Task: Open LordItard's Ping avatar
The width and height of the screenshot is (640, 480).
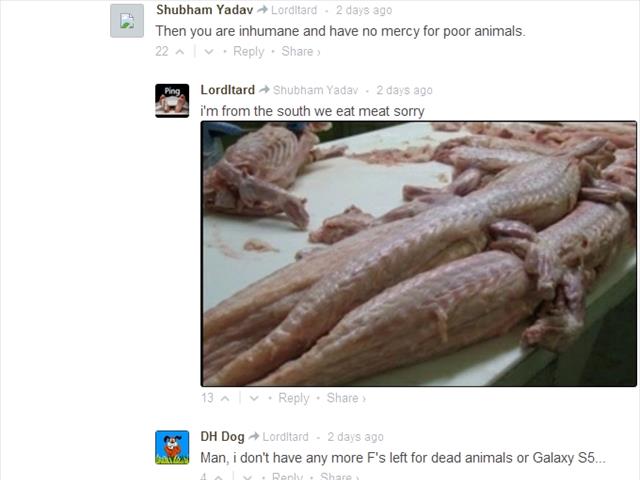Action: pyautogui.click(x=172, y=101)
